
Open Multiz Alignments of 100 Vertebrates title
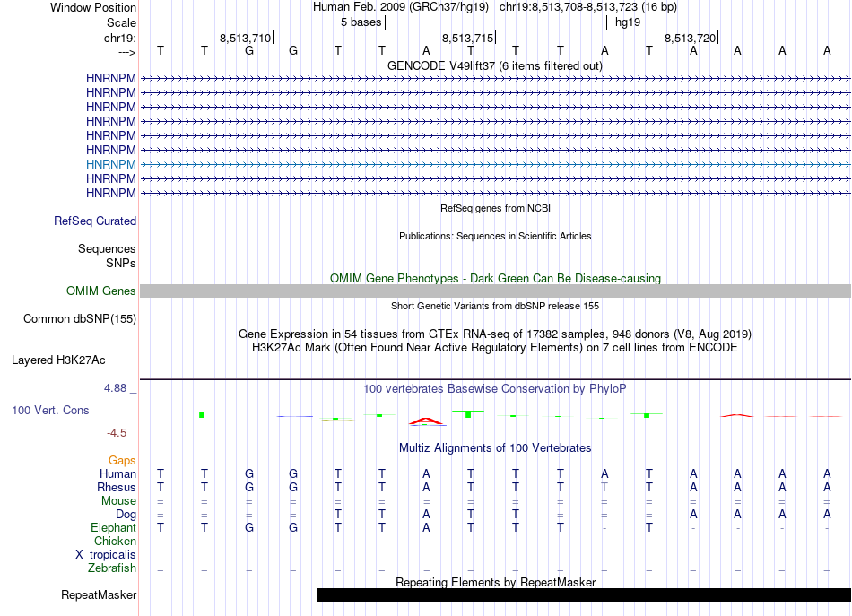[x=495, y=447]
